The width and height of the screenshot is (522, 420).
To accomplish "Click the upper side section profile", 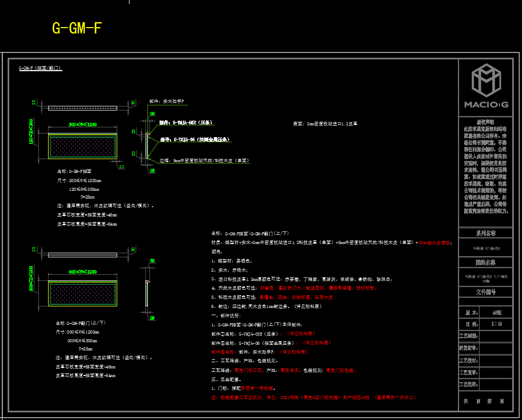I will pos(147,146).
